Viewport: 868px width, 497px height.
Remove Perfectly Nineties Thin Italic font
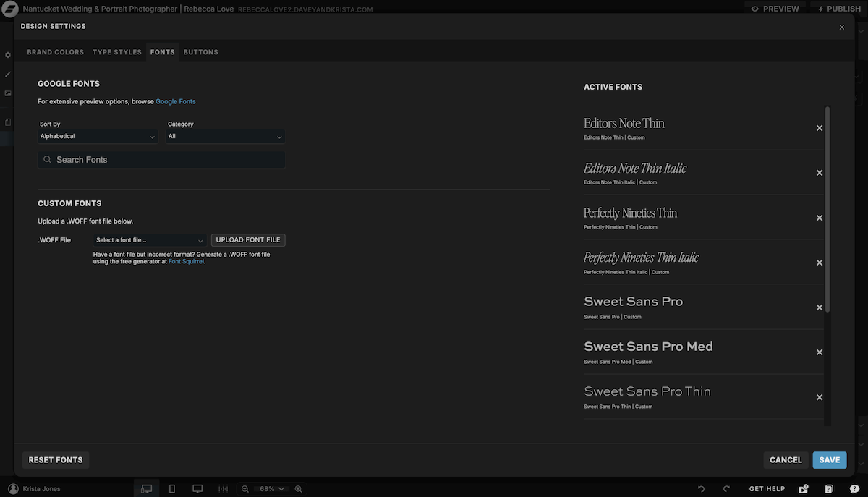[x=820, y=263]
